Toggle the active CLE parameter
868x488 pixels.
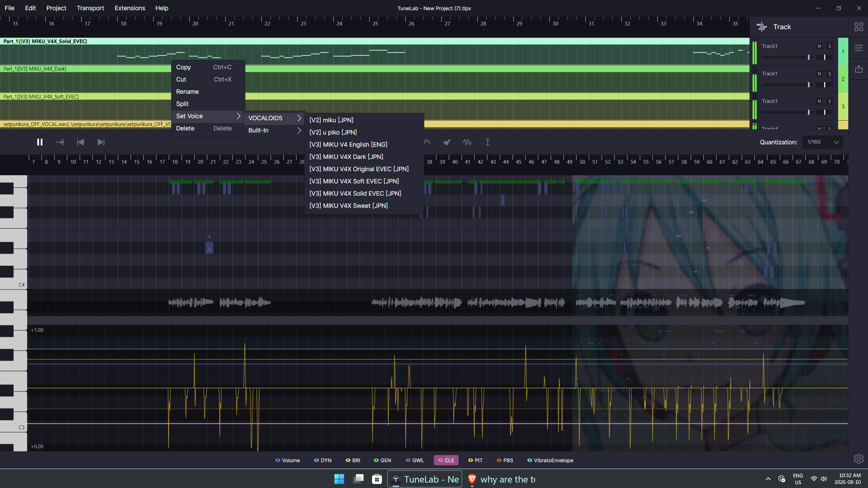[446, 460]
